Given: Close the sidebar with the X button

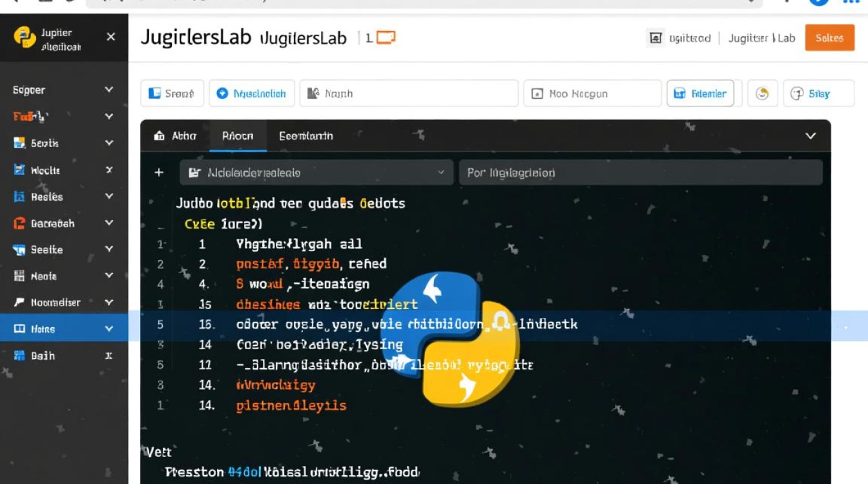Looking at the screenshot, I should click(111, 37).
